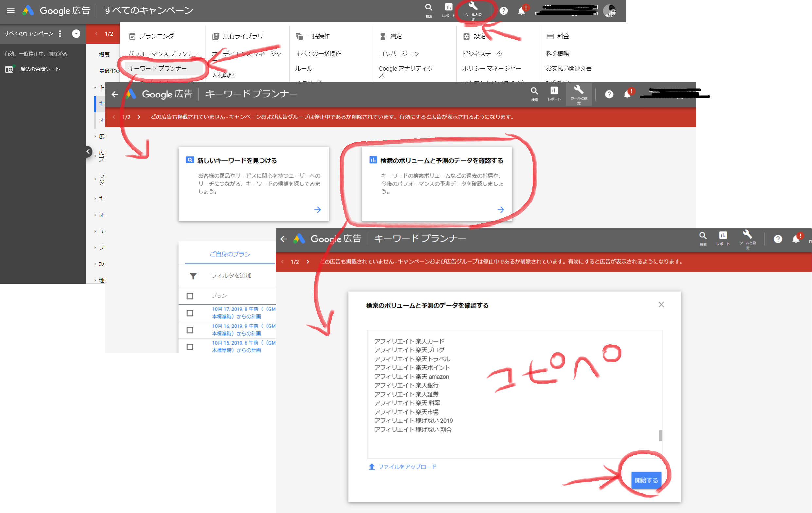Screen dimensions: 812x513
Task: Click arrow on 新しいキーワードを見つける card
Action: pos(317,210)
